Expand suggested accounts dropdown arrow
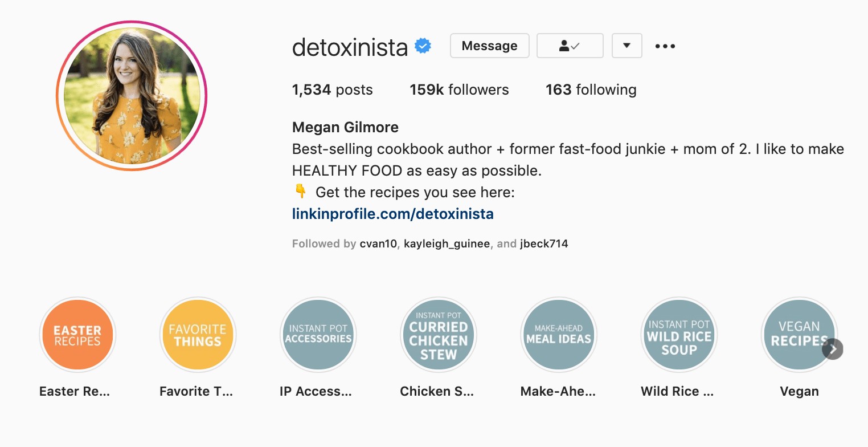The image size is (868, 447). [x=627, y=46]
